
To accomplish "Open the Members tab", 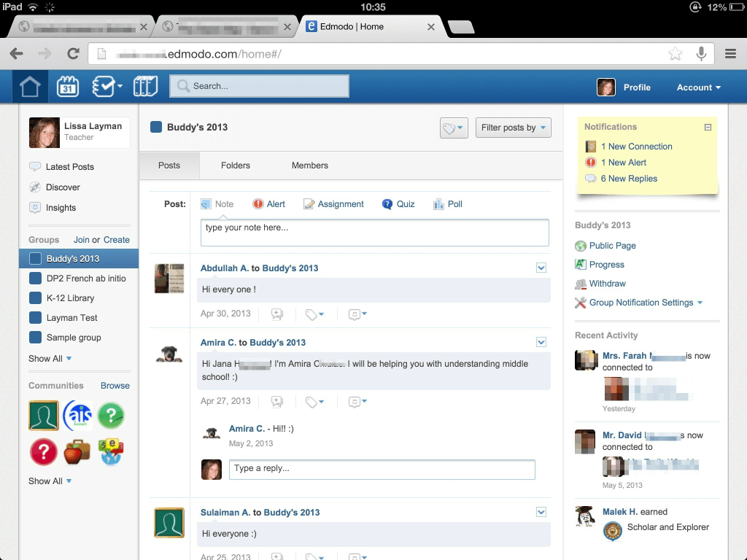I will (x=309, y=166).
